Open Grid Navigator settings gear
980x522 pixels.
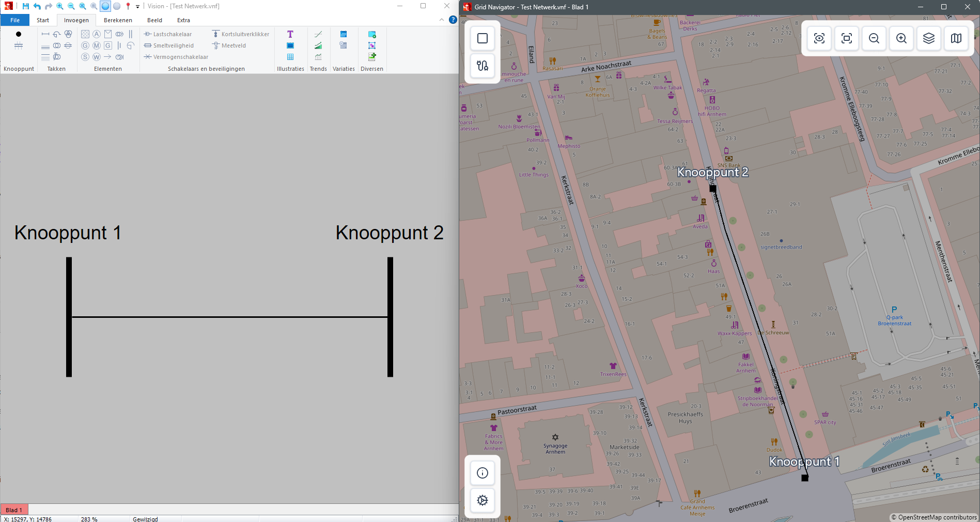coord(483,500)
